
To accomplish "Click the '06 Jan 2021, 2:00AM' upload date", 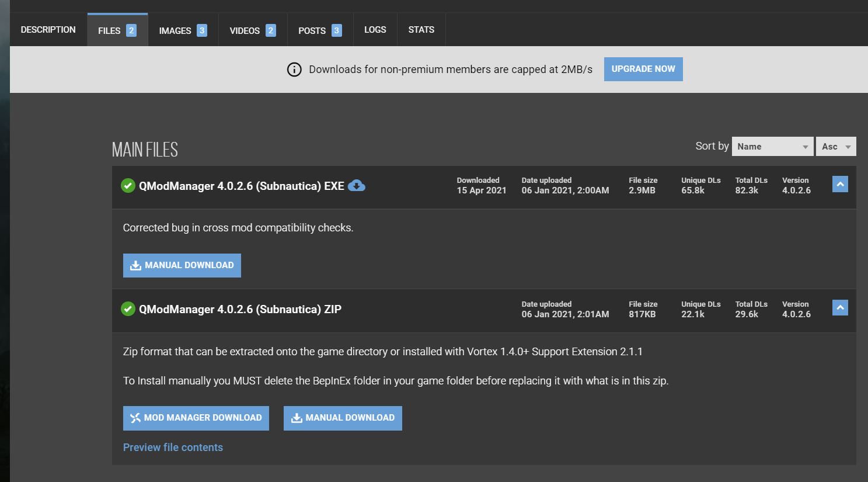I will 565,190.
